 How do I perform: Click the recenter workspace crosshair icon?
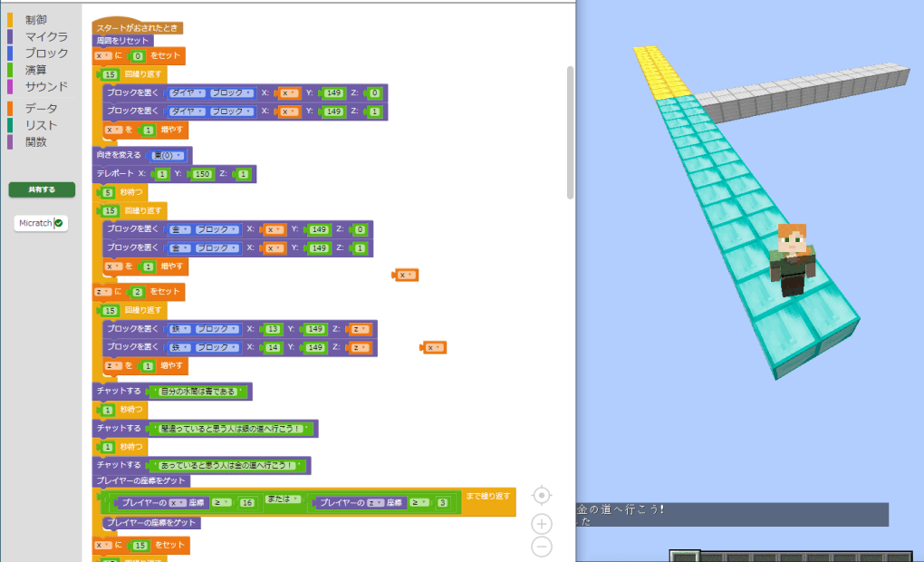click(541, 495)
